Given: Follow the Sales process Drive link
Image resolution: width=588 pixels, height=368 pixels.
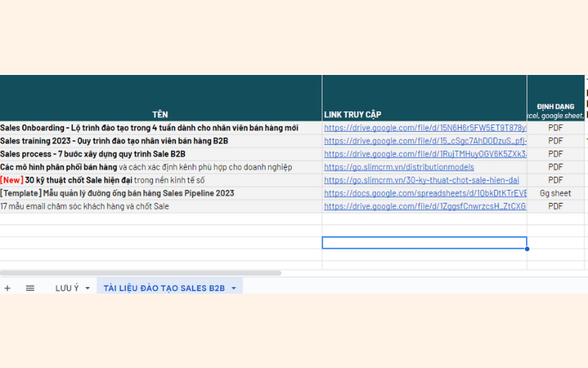Looking at the screenshot, I should click(425, 154).
